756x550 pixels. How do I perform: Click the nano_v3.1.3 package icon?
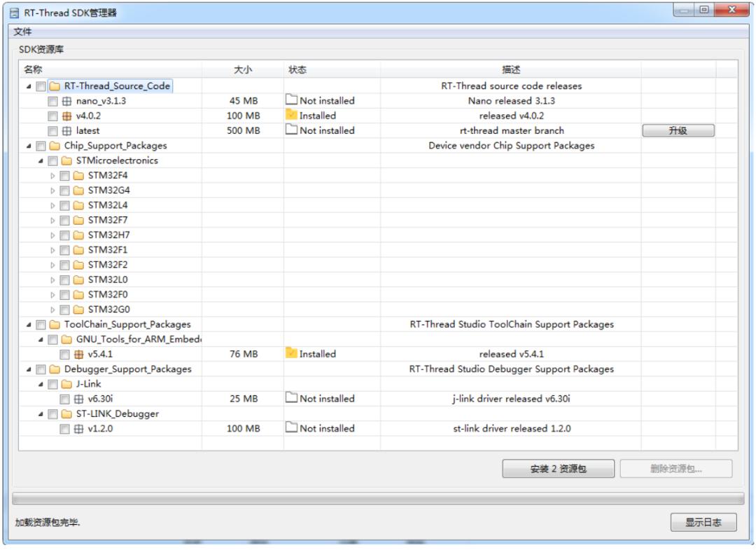[x=66, y=102]
